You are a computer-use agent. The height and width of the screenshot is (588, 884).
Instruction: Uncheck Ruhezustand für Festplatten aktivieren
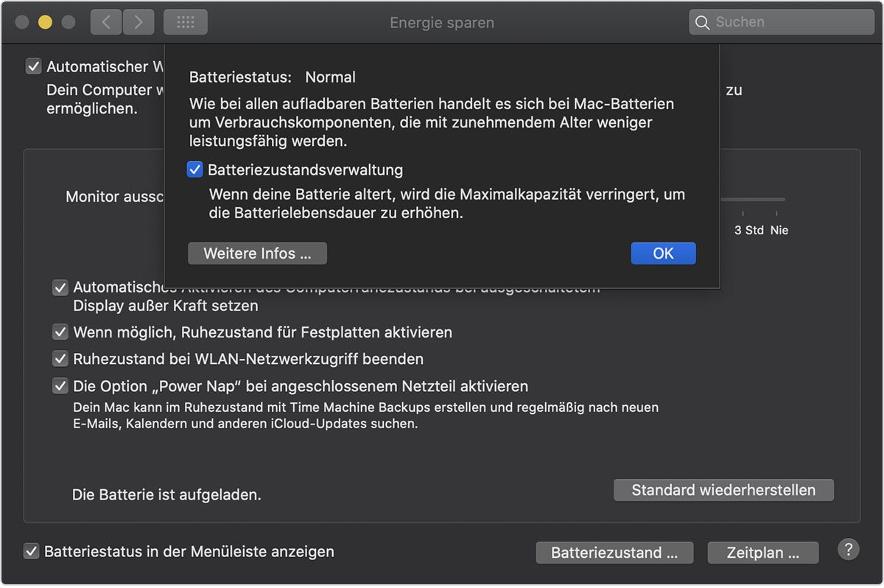[x=60, y=332]
